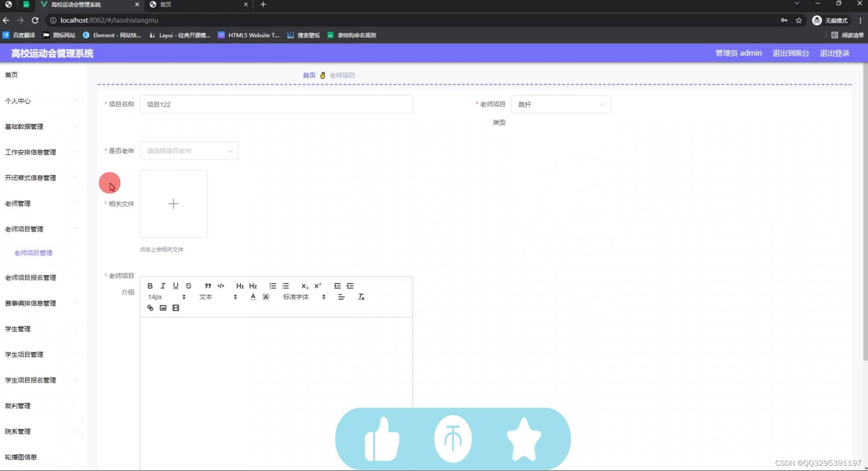Screen dimensions: 868x471
Task: Open the browser password key icon
Action: coord(784,20)
